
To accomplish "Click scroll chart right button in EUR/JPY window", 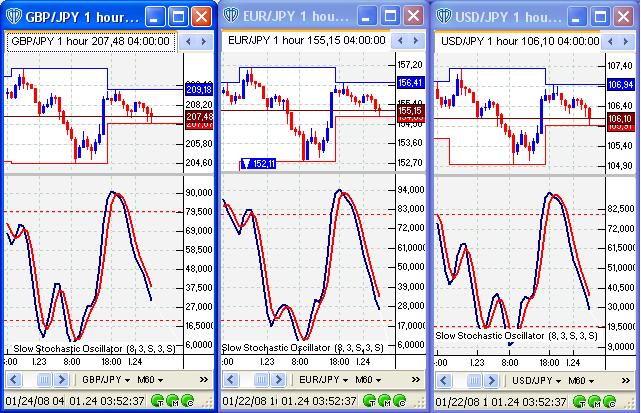I will [278, 379].
